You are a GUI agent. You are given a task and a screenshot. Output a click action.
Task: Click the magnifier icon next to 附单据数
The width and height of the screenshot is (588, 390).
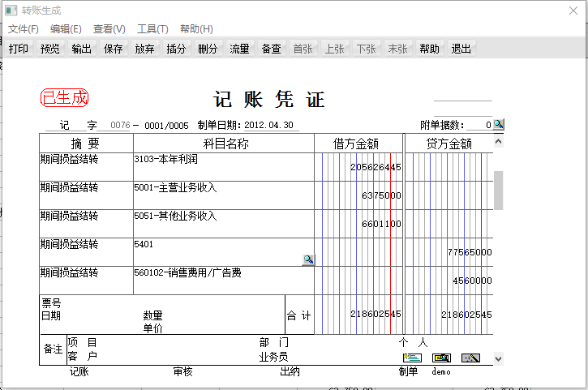498,124
